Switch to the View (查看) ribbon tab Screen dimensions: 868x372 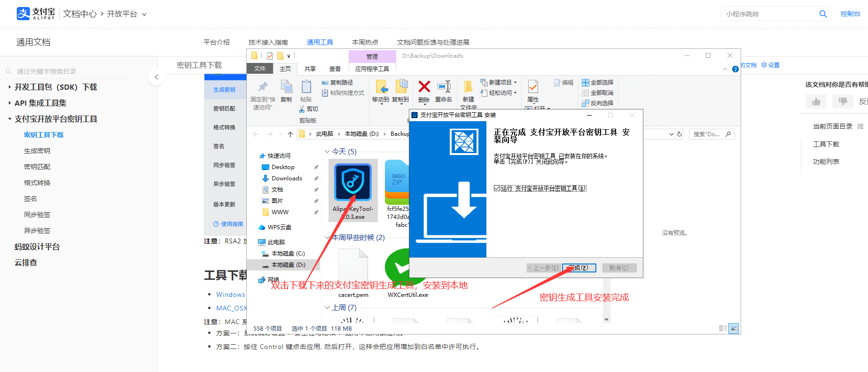[x=335, y=69]
